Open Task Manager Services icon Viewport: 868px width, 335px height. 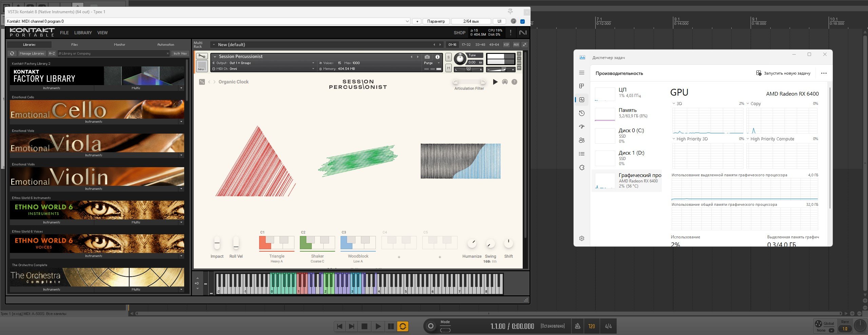click(582, 167)
